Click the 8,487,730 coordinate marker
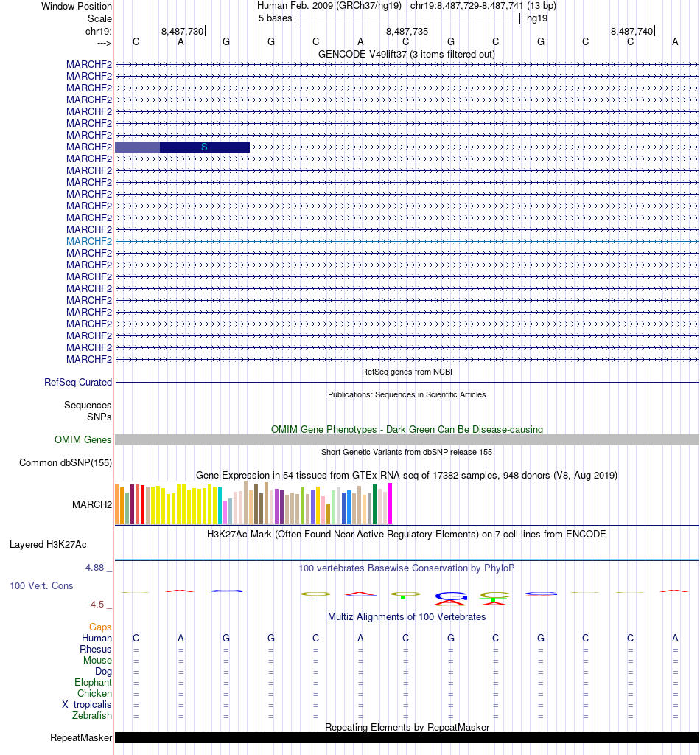The height and width of the screenshot is (755, 700). tap(182, 31)
